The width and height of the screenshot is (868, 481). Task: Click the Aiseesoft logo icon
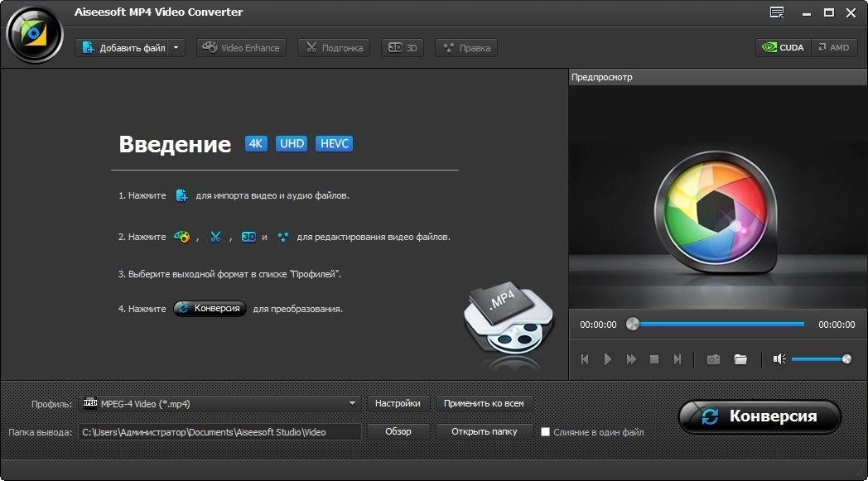tap(34, 34)
